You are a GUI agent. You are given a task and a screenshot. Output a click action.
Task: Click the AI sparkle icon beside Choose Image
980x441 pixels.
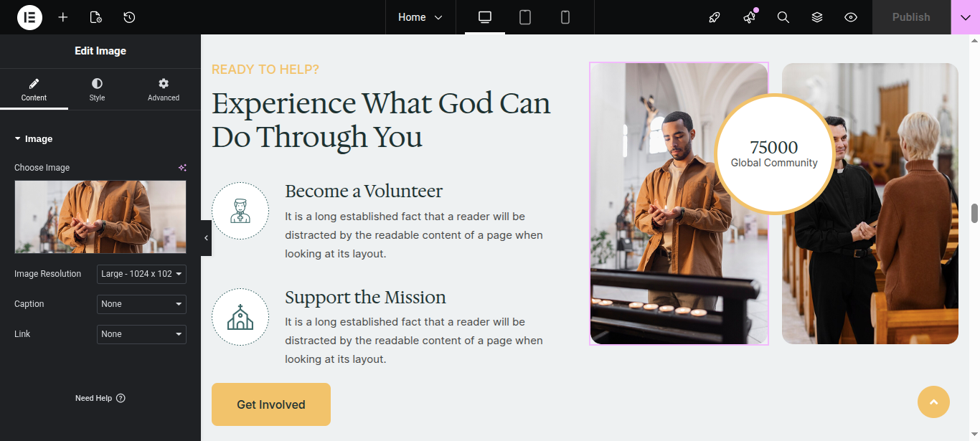182,168
